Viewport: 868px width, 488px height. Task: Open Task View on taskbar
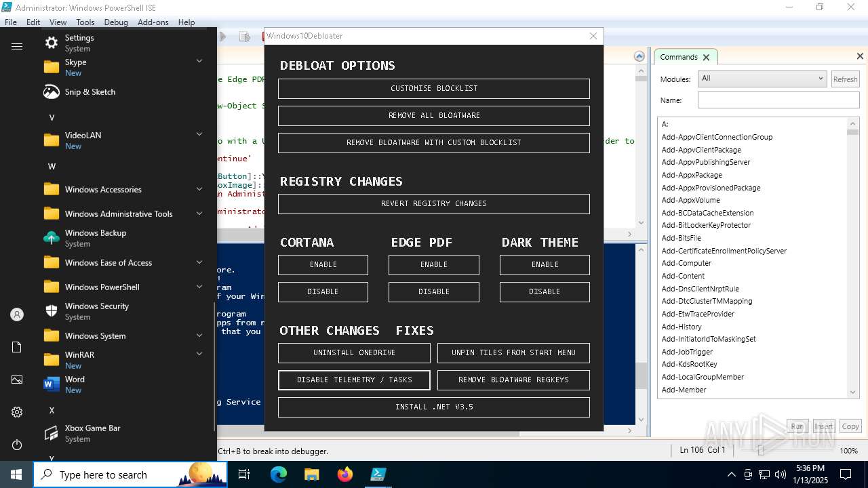point(244,474)
